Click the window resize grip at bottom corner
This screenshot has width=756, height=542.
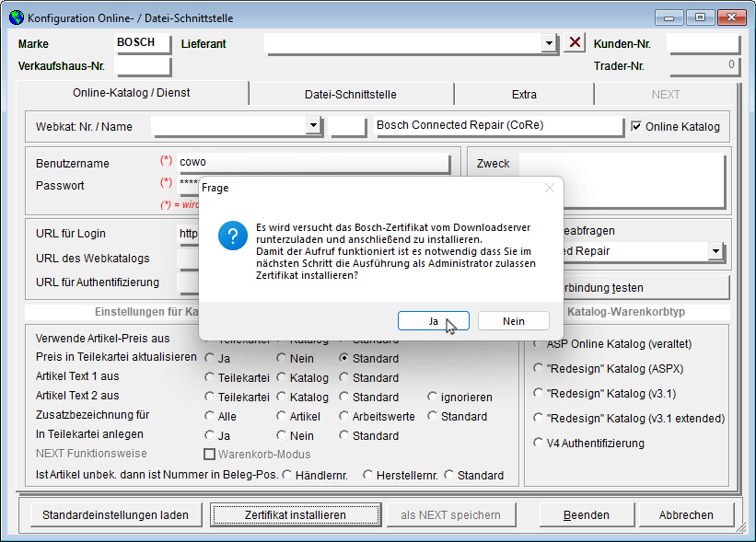[x=740, y=527]
